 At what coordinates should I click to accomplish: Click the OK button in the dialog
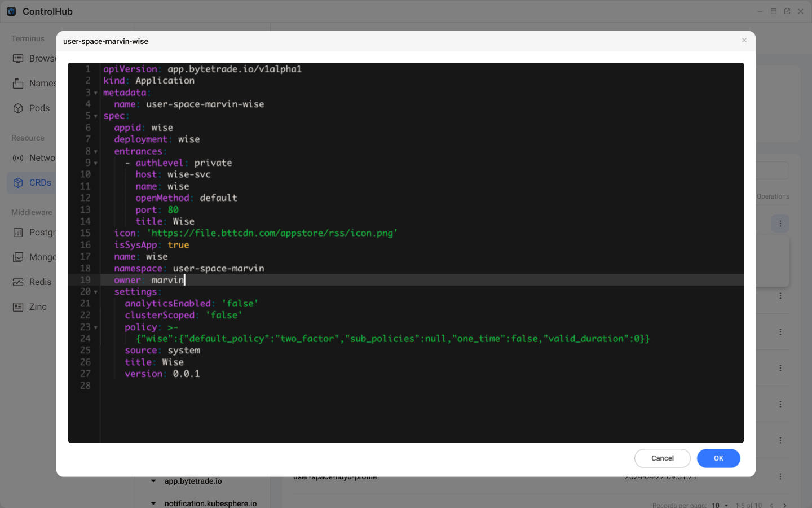click(718, 458)
